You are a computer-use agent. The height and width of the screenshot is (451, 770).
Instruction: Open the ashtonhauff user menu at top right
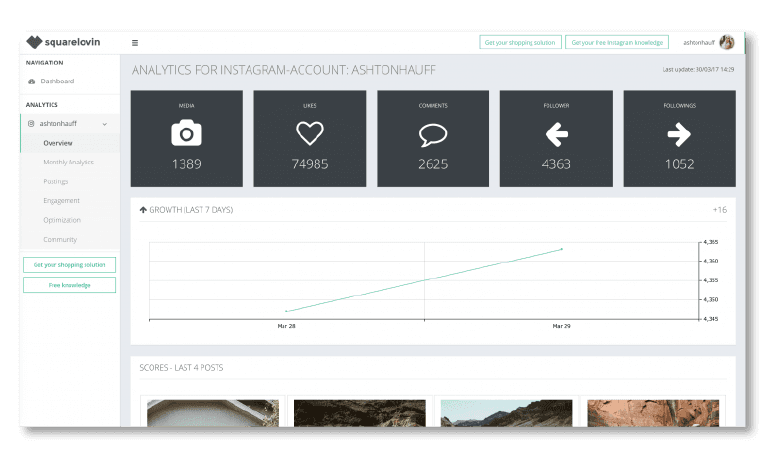[x=700, y=43]
